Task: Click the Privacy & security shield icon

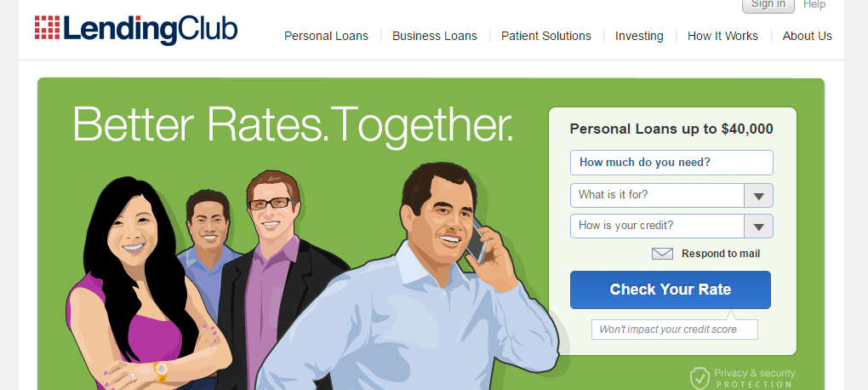Action: tap(700, 378)
